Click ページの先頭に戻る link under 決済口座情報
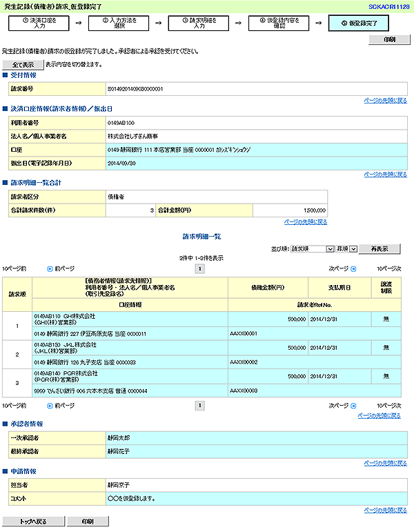 click(386, 175)
